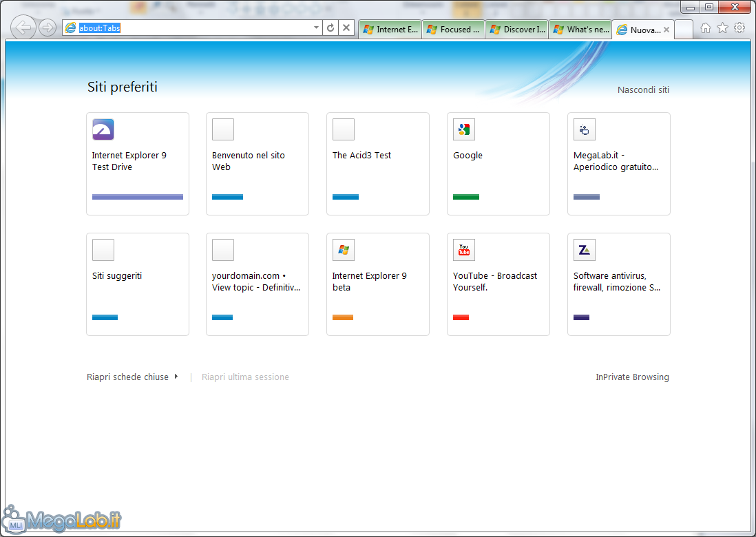This screenshot has width=756, height=537.
Task: Click the Riapri schede chiuse link
Action: [128, 377]
